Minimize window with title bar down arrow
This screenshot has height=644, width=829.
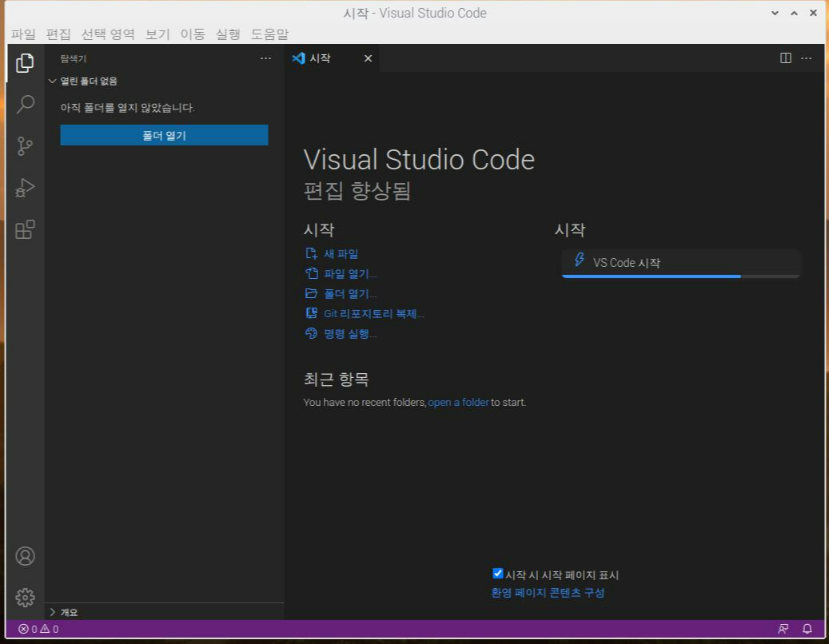click(775, 14)
